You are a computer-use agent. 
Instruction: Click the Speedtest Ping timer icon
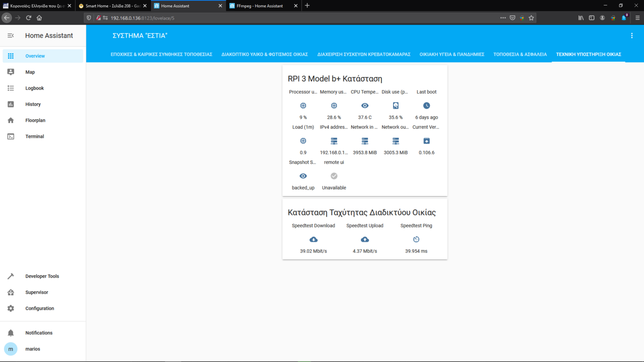(416, 239)
